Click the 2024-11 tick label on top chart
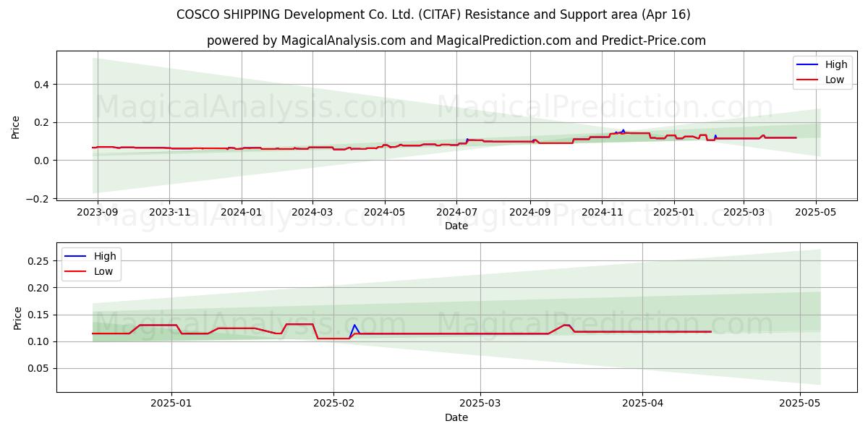Image resolution: width=868 pixels, height=434 pixels. [x=602, y=212]
